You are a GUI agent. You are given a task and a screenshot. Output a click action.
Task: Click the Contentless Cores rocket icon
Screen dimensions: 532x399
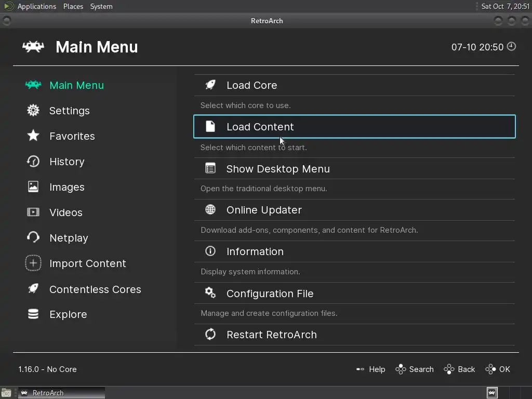tap(33, 289)
